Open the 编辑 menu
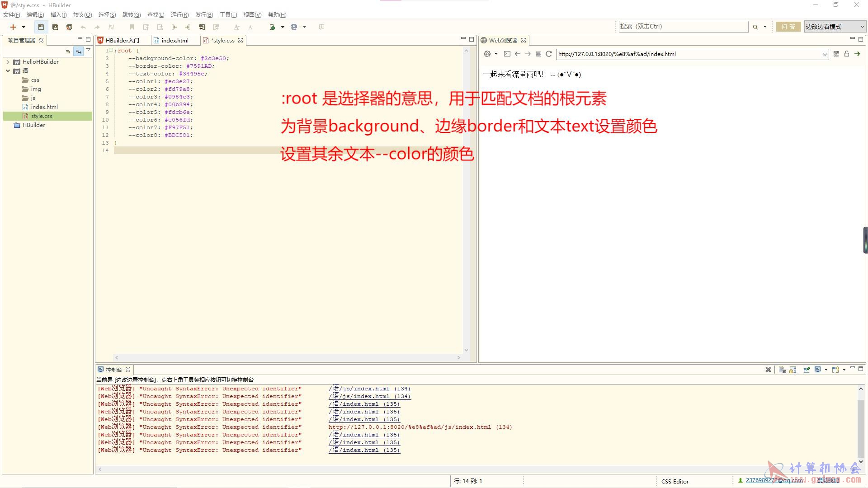Screen dimensions: 868x488 [35, 15]
